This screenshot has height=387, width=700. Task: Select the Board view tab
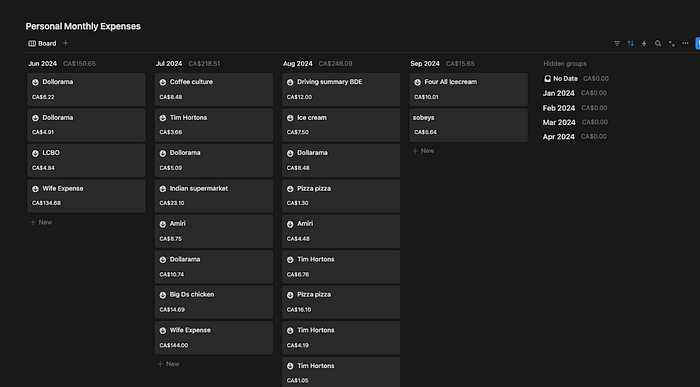(42, 43)
